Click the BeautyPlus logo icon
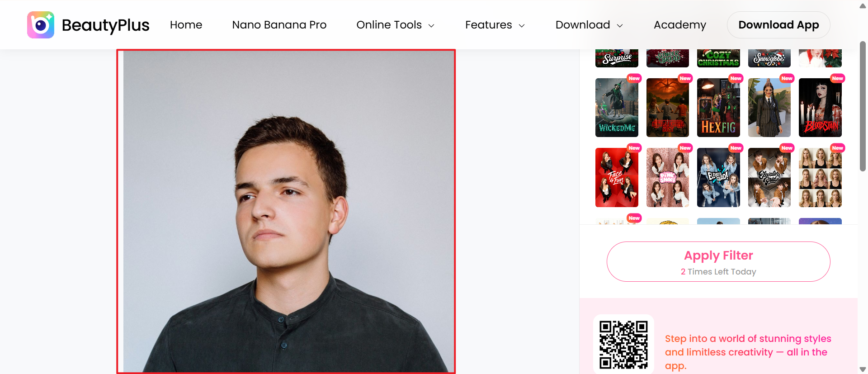This screenshot has height=374, width=868. point(41,25)
